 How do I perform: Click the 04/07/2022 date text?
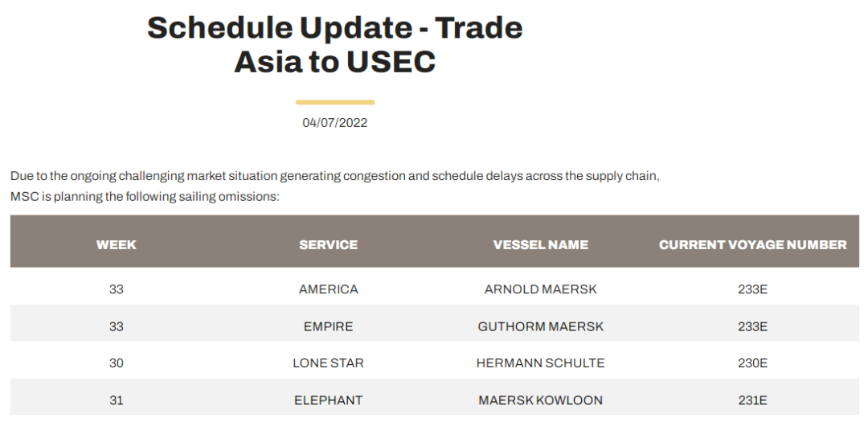334,123
